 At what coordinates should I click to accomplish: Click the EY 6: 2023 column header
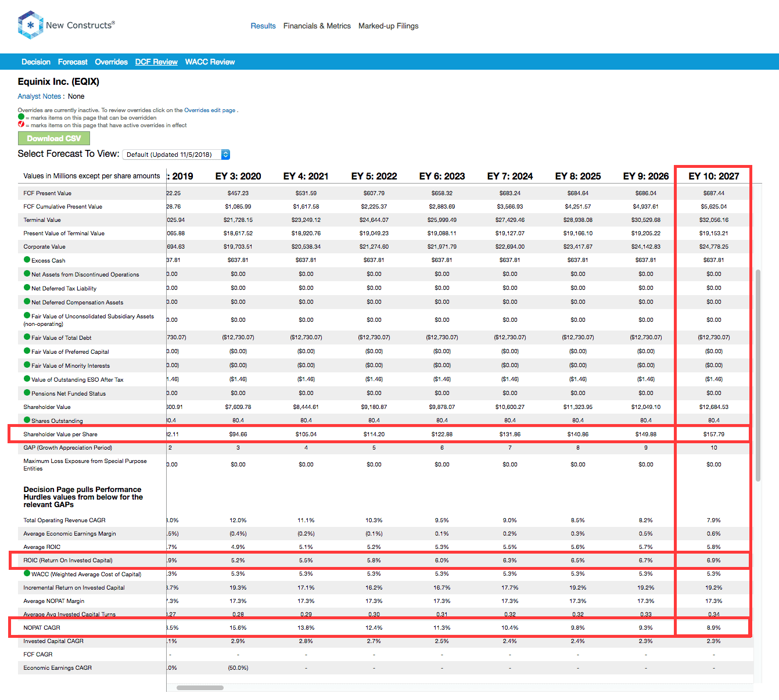442,176
